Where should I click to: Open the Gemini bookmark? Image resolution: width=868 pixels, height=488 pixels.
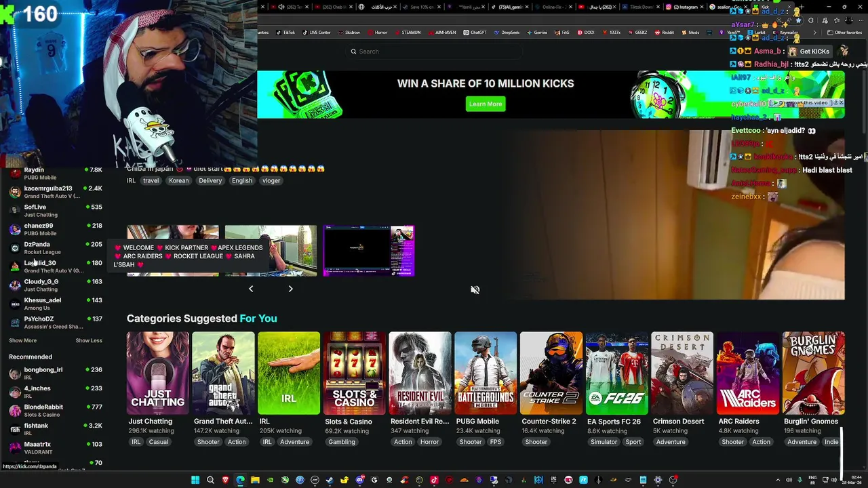point(537,33)
